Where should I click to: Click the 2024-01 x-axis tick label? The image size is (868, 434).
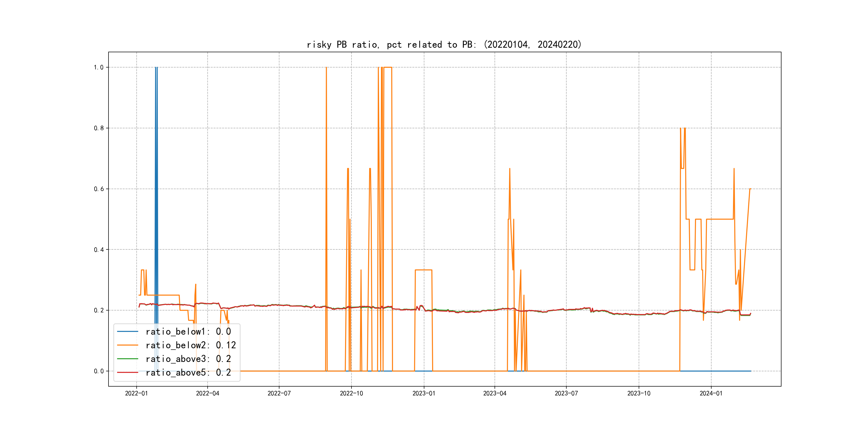pyautogui.click(x=711, y=393)
